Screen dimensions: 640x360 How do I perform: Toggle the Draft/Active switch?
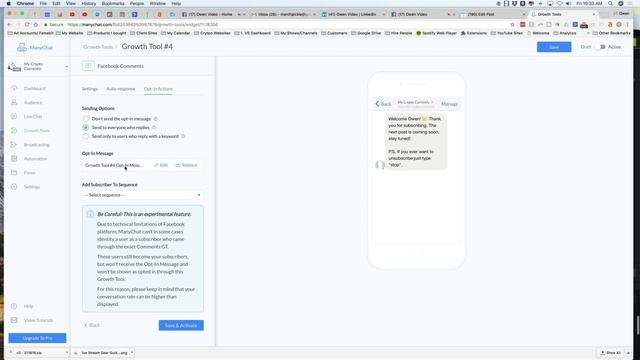pos(600,47)
